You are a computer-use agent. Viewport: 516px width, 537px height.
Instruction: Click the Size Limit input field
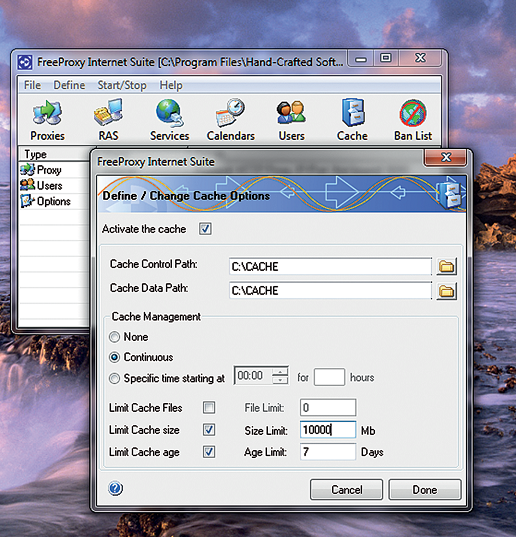(x=328, y=430)
